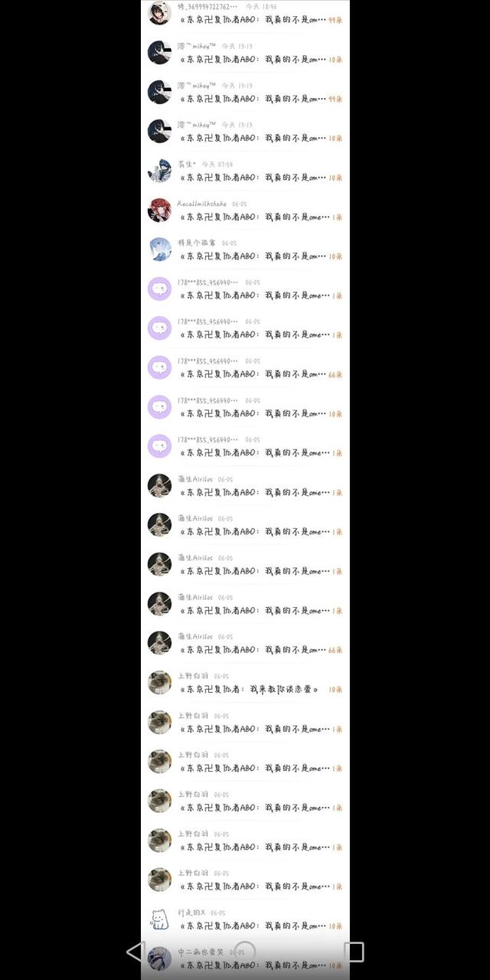Tap the Android back triangle button

tap(136, 952)
